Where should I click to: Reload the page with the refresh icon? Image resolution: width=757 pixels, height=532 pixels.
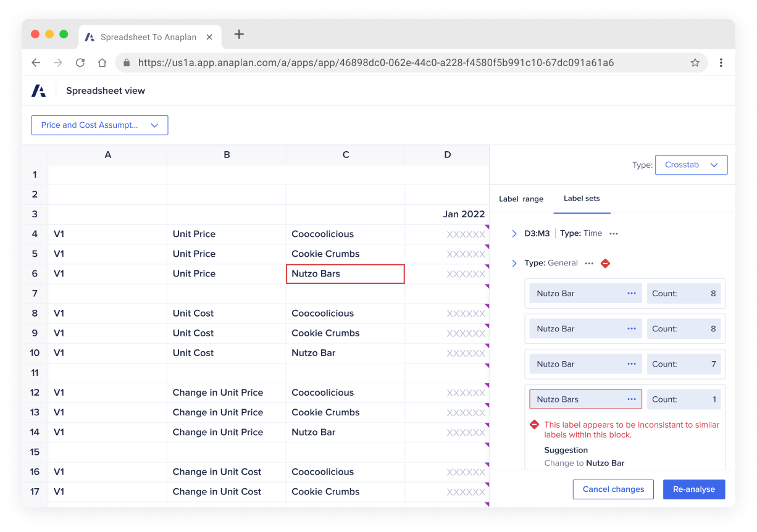[x=80, y=62]
